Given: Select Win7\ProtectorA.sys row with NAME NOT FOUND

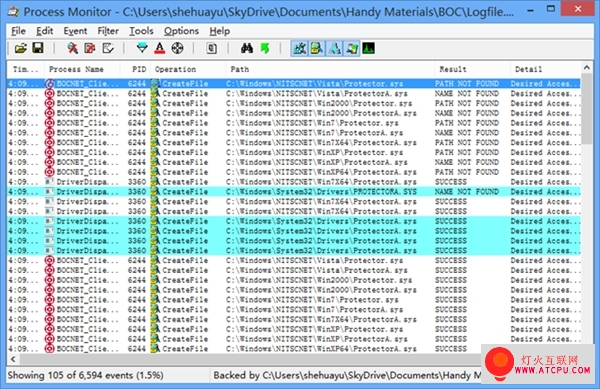Looking at the screenshot, I should [294, 133].
